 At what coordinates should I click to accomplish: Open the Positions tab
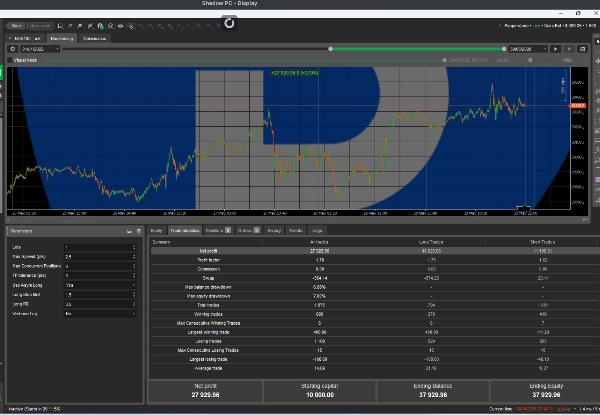pos(218,231)
